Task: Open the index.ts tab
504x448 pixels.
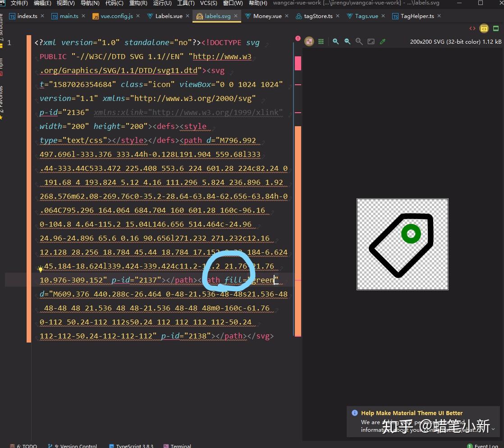Action: pyautogui.click(x=23, y=16)
